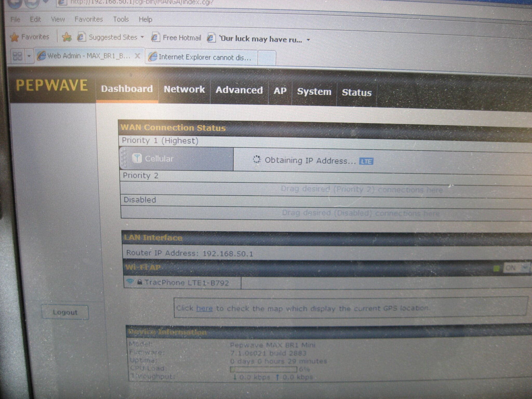The height and width of the screenshot is (399, 532).
Task: Click the Add to Favorites bar icon
Action: 67,37
